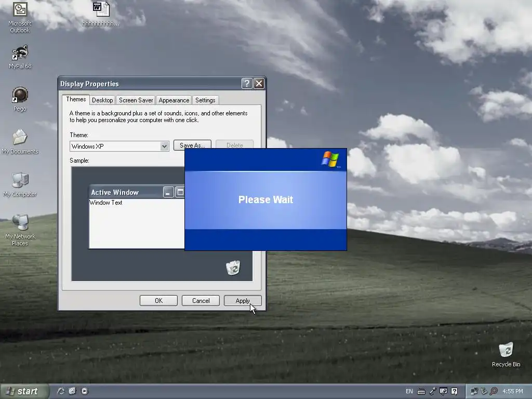The image size is (532, 399).
Task: Click the Recycle Bin in theme sample preview
Action: pos(233,268)
